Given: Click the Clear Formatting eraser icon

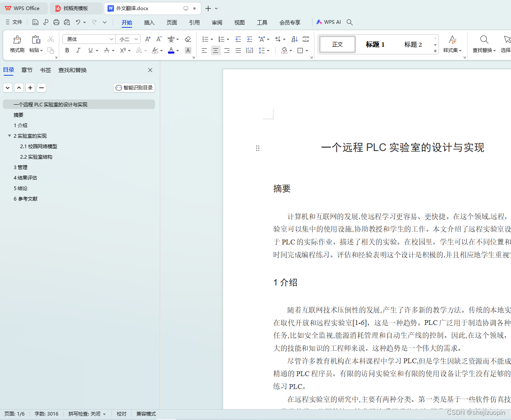Looking at the screenshot, I should coord(188,39).
